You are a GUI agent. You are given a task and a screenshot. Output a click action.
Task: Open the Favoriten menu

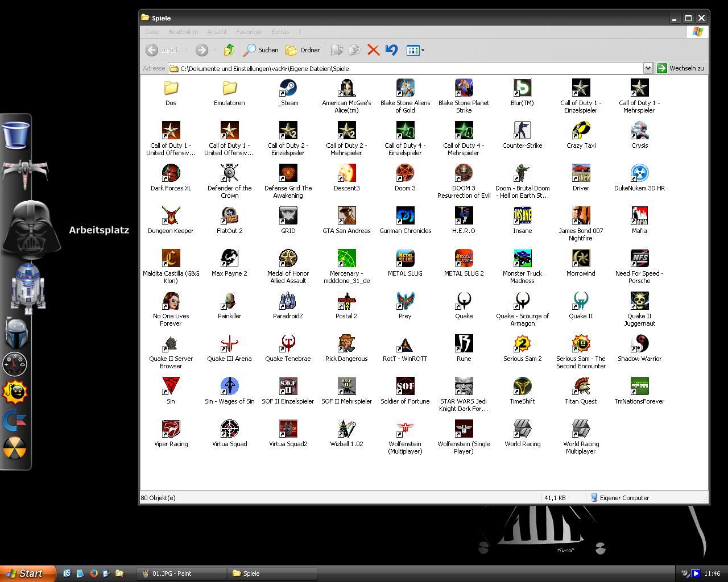[249, 32]
